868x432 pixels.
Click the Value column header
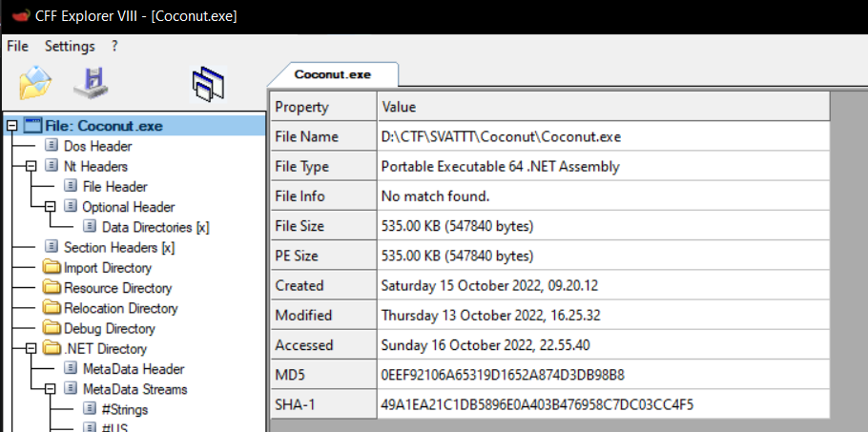[x=604, y=106]
